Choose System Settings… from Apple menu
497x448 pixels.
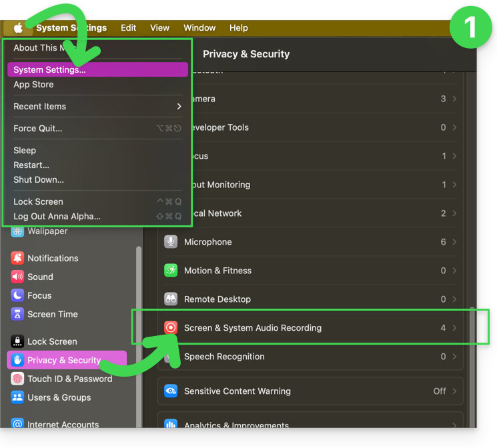tap(49, 70)
